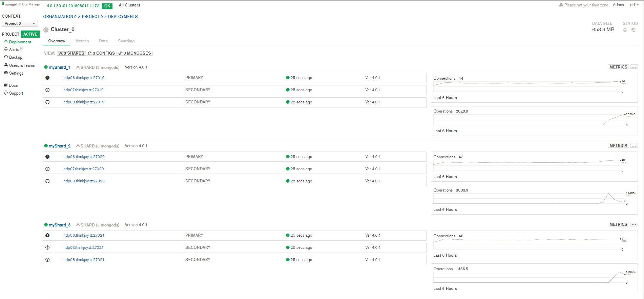
Task: Click the Cluster_0 cluster gear icon
Action: [46, 30]
